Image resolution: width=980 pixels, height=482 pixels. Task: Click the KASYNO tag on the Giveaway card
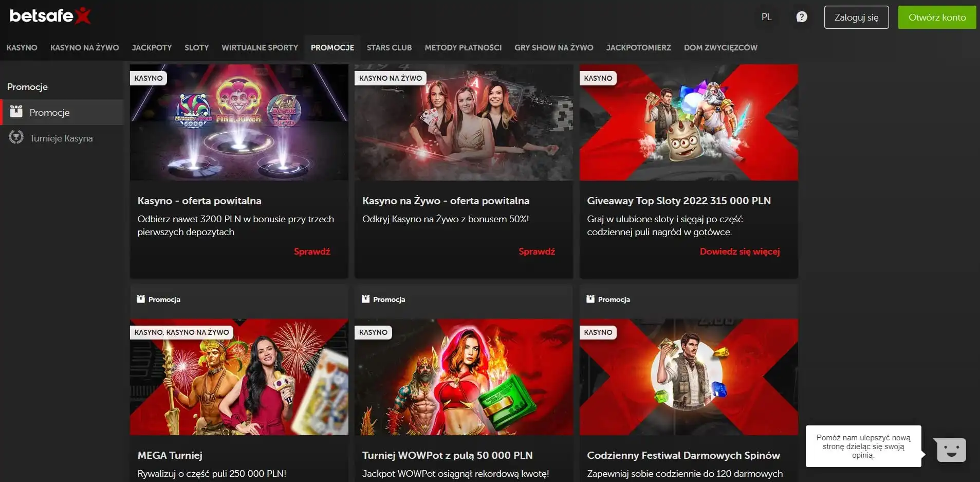click(x=598, y=78)
